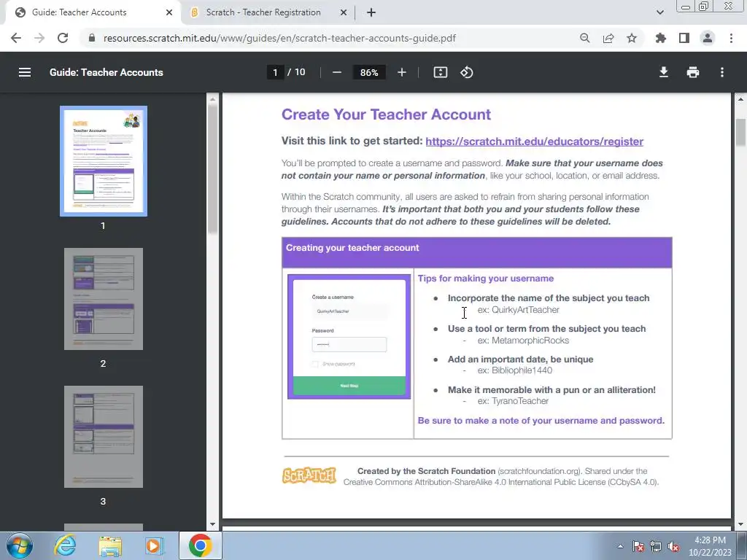Click the Chrome taskbar icon
This screenshot has height=560, width=747.
point(200,545)
